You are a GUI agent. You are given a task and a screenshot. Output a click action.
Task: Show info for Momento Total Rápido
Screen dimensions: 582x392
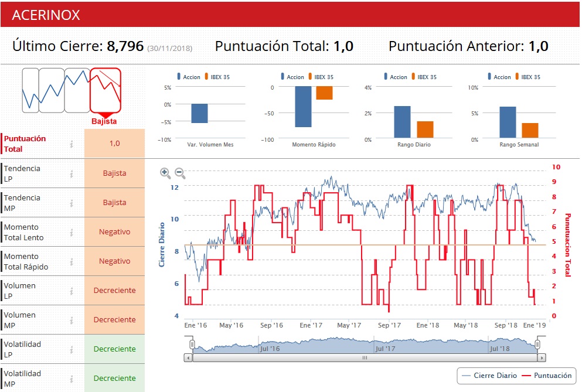[72, 261]
